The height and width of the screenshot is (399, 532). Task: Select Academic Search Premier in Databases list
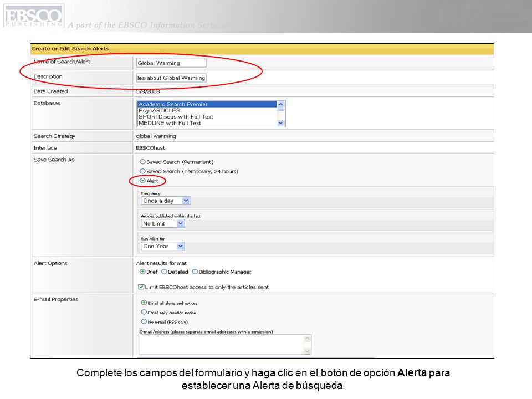(x=207, y=104)
